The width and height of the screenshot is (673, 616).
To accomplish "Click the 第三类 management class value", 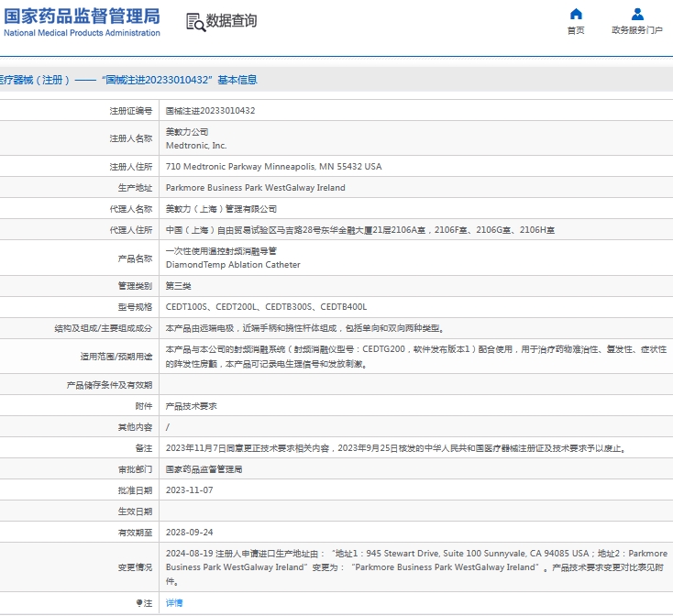I will click(179, 286).
